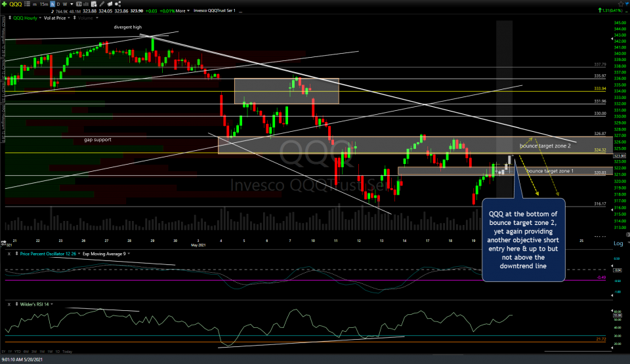Click the 1.31 (0.41%) gain readout
630x364 pixels.
[610, 10]
